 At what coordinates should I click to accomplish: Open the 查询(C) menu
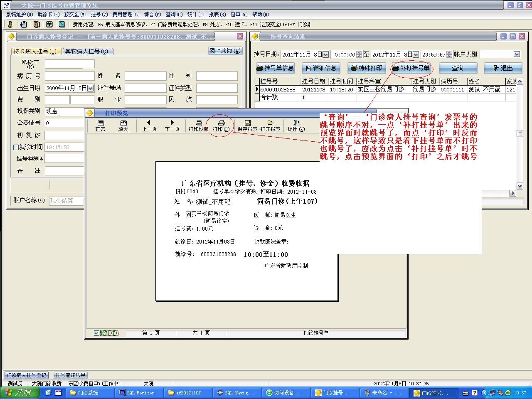tap(174, 15)
